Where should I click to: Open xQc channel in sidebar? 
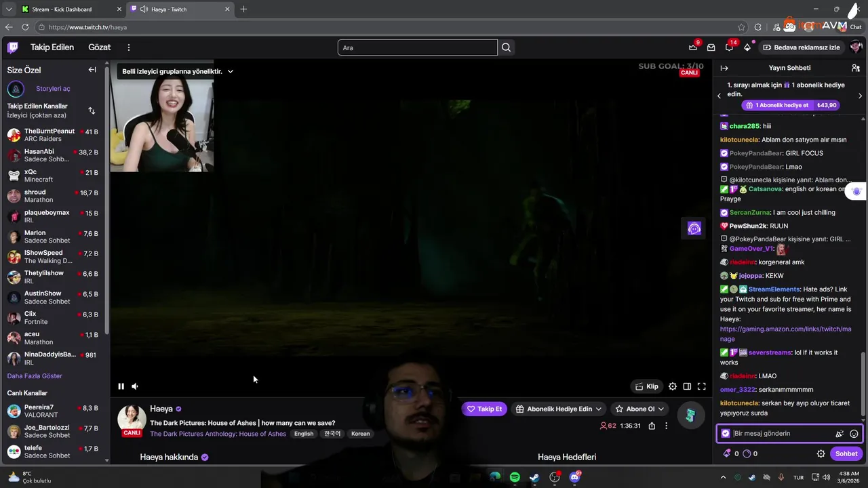point(54,176)
